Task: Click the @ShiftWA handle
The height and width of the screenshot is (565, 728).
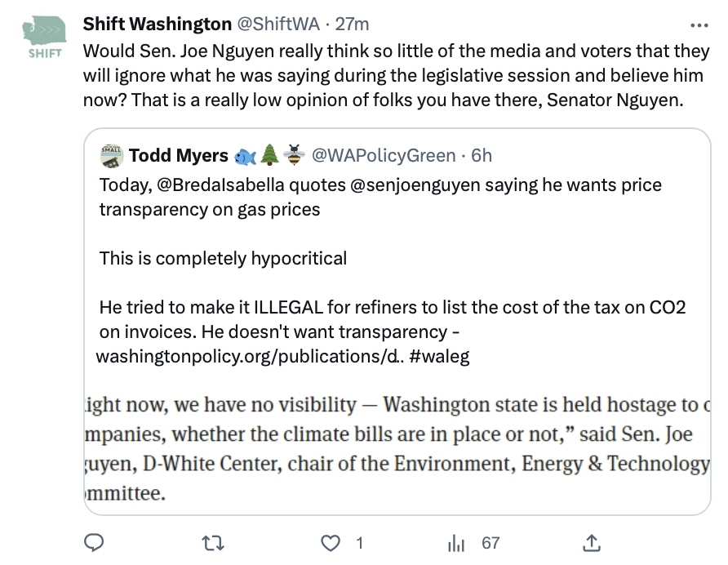Action: point(278,24)
